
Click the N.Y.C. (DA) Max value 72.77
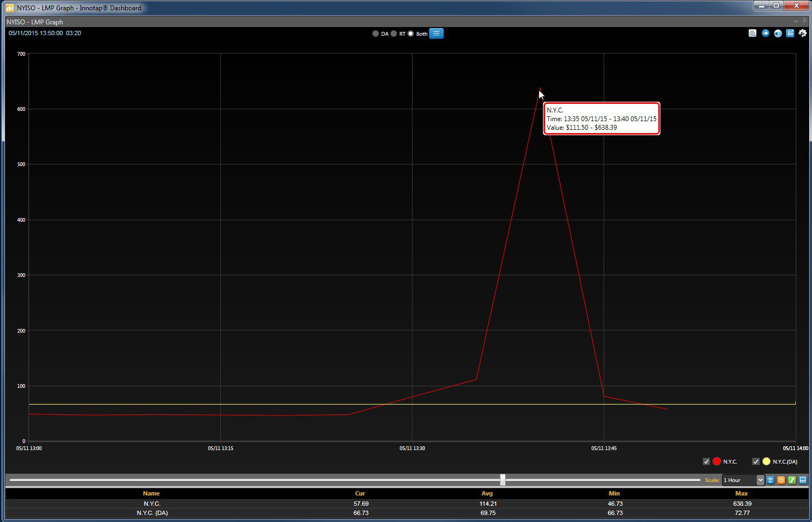(742, 513)
